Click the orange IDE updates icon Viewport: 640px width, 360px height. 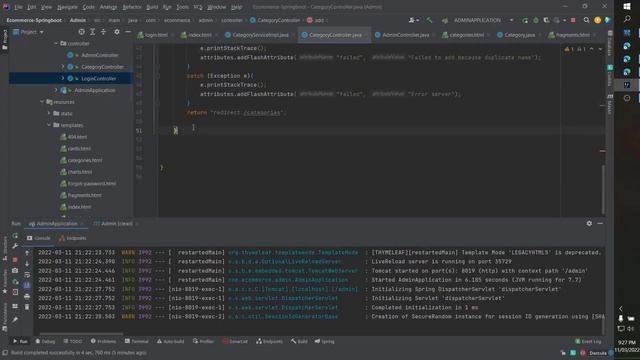[x=598, y=20]
